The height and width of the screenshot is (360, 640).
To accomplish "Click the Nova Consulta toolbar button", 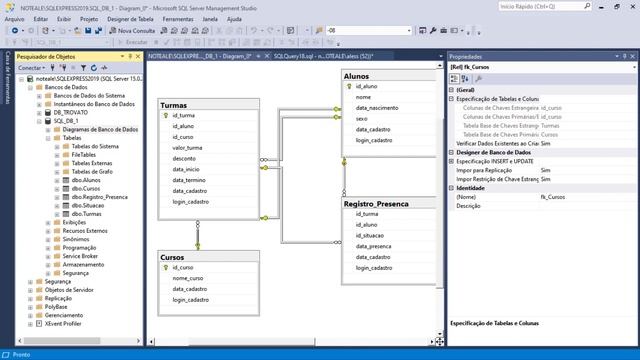I will (132, 31).
